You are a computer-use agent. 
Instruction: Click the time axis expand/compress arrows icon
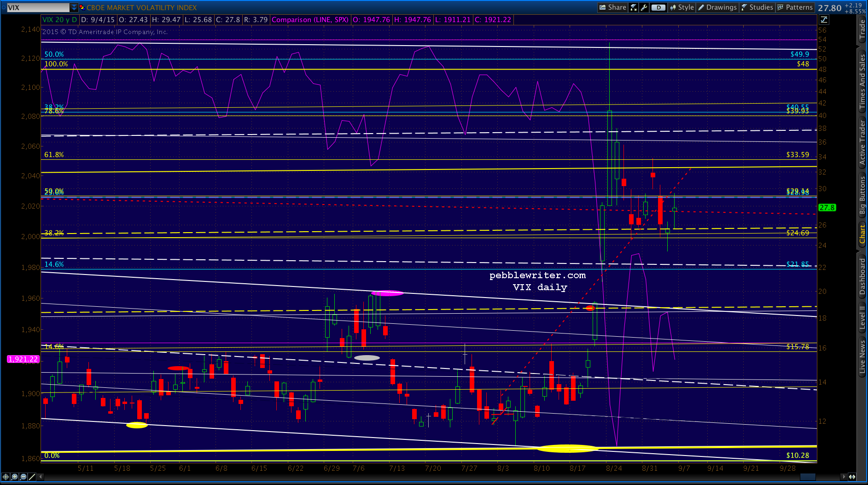point(852,477)
